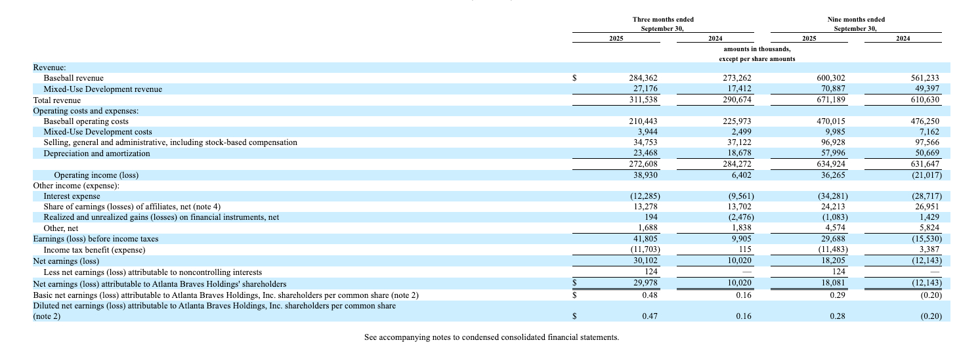Screen dimensions: 980x357
Task: Click the Baseball revenue row label
Action: tap(74, 78)
